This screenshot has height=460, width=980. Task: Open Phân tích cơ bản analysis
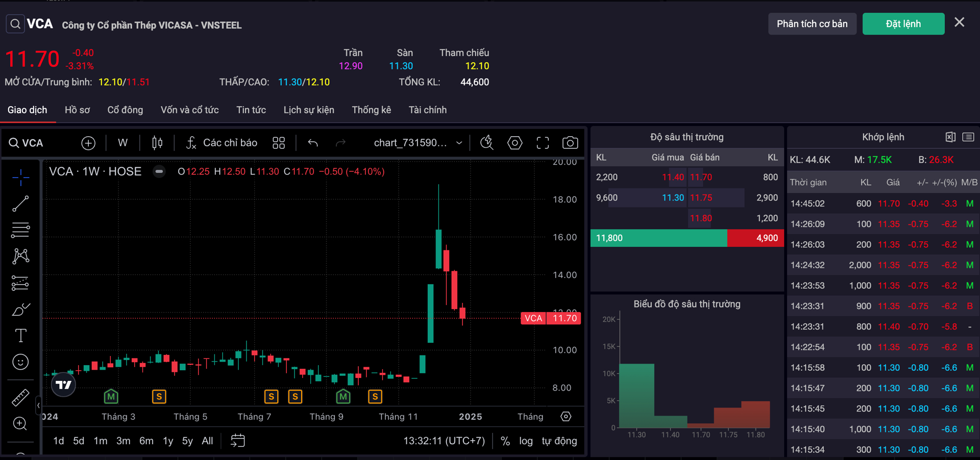coord(812,24)
